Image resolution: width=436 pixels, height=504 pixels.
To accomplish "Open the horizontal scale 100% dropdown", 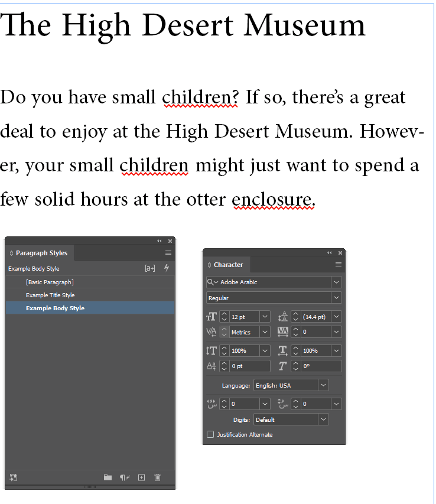I will point(336,351).
